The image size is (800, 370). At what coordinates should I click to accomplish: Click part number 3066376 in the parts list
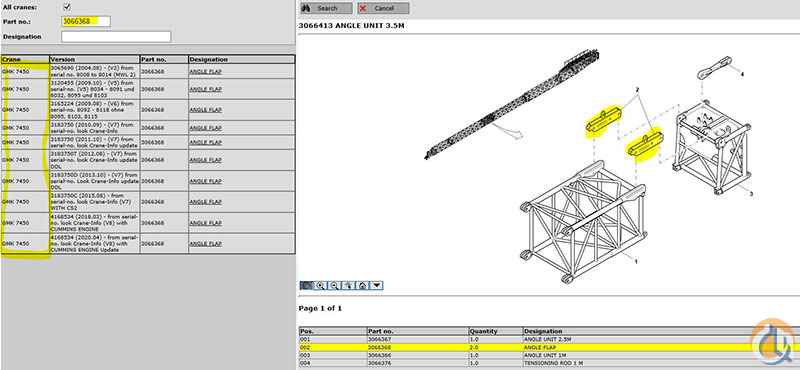[x=380, y=363]
